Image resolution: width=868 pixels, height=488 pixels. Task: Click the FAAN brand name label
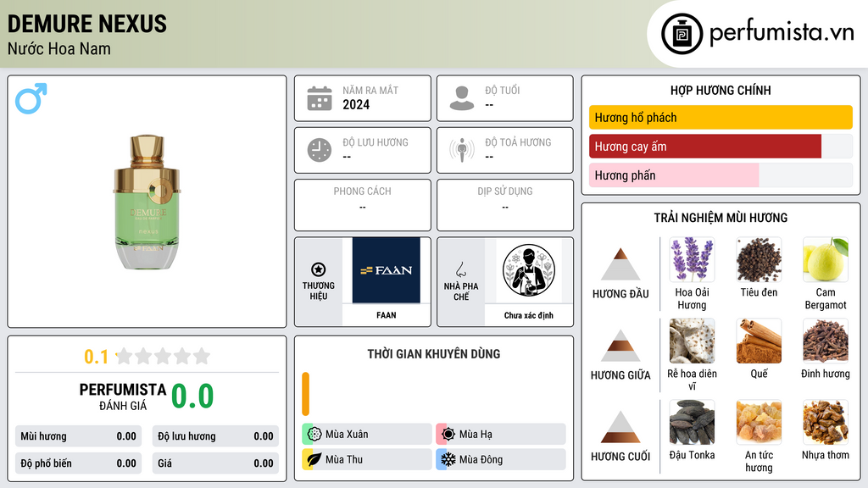coord(387,315)
